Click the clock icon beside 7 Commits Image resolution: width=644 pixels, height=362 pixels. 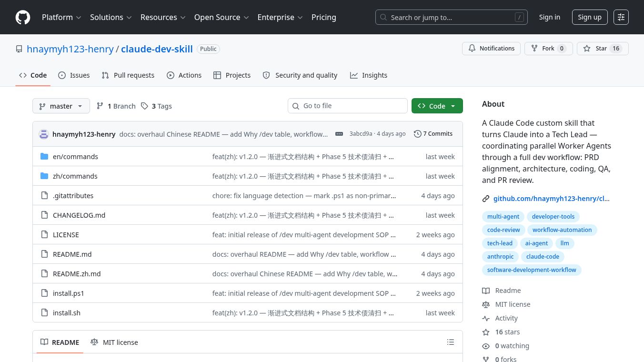coord(418,134)
